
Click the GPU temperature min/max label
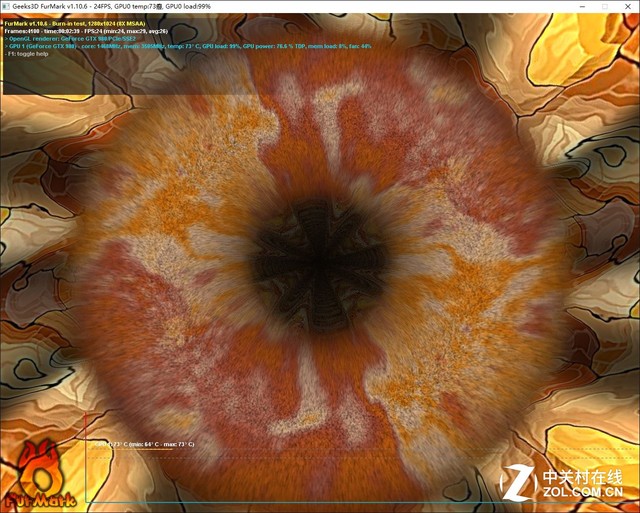click(x=148, y=443)
